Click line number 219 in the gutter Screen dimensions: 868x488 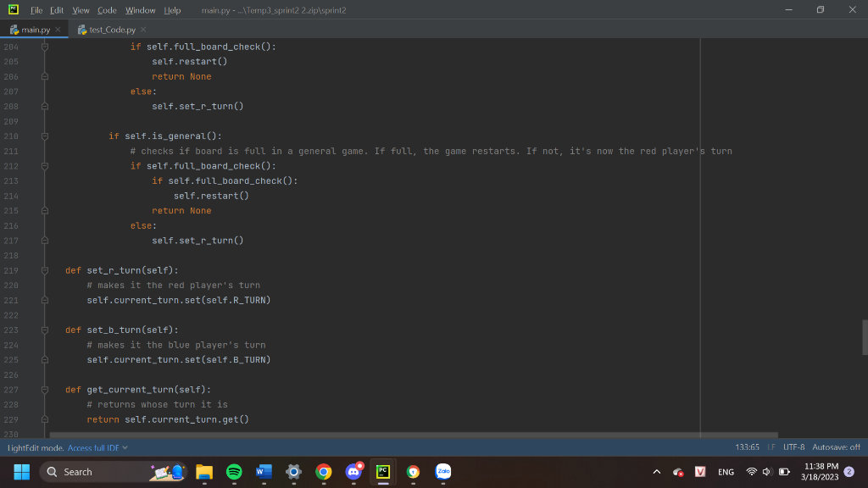[11, 270]
